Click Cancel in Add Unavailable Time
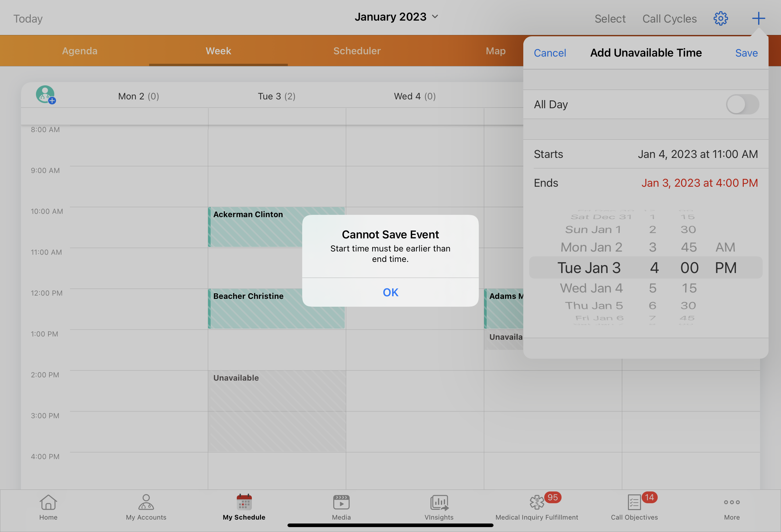 coord(550,53)
